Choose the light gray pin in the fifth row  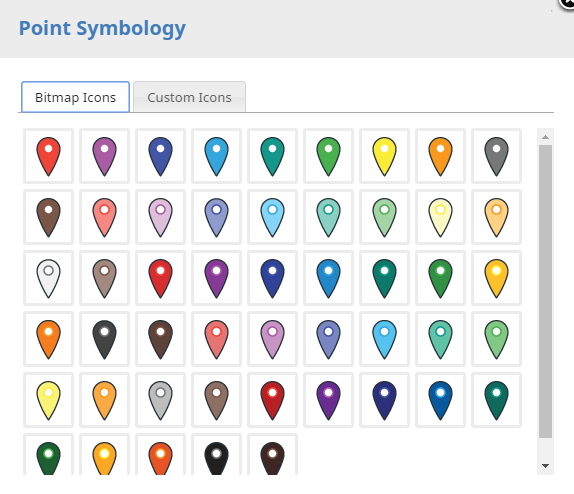(x=160, y=400)
